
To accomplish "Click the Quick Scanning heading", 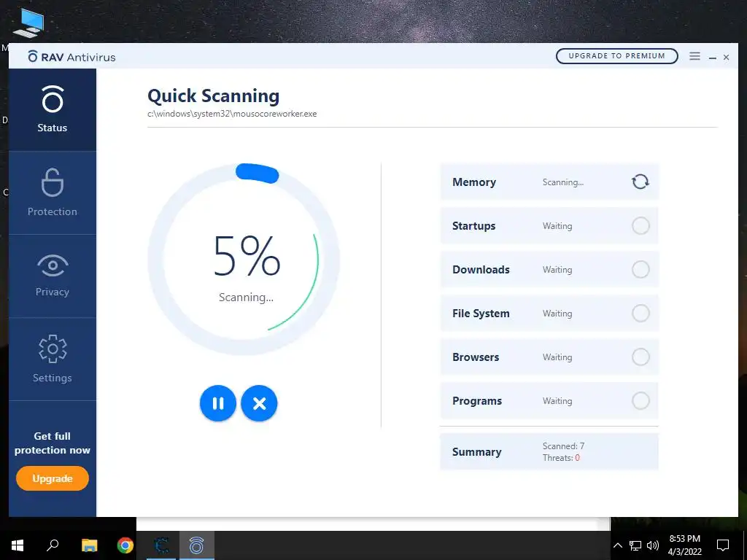I will 214,96.
